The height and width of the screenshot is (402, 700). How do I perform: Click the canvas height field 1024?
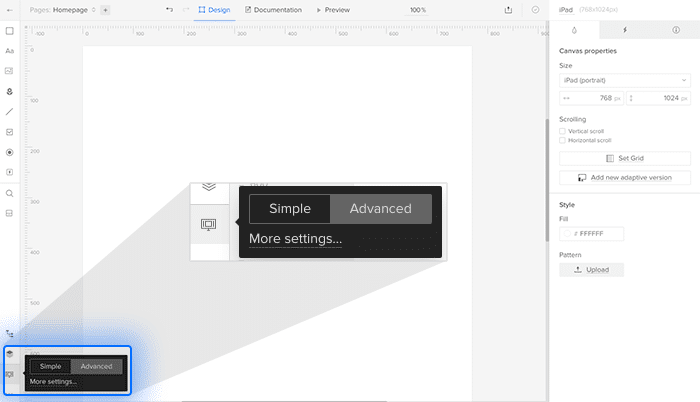[x=658, y=98]
